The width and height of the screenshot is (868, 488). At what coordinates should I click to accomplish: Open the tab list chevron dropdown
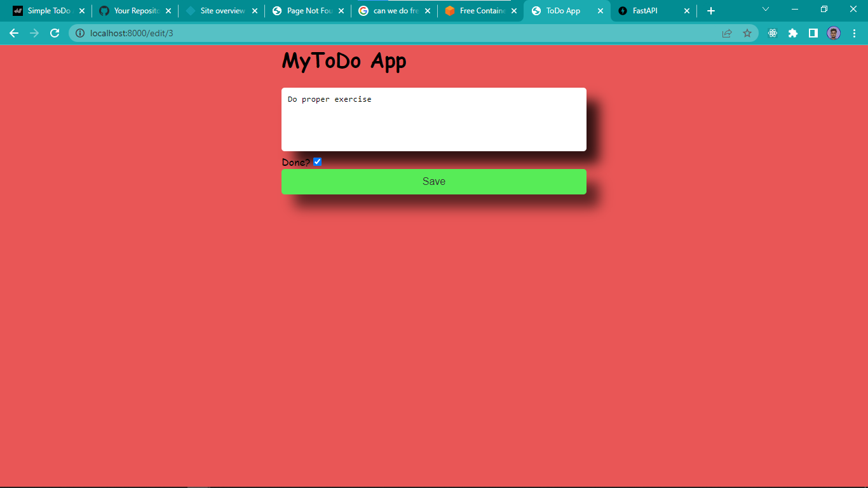764,10
